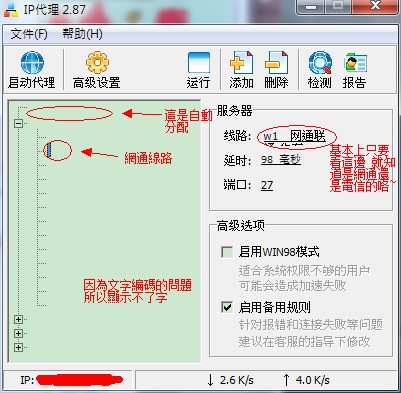This screenshot has width=401, height=393.
Task: Expand the last collapsed plus tree node
Action: pos(19,347)
